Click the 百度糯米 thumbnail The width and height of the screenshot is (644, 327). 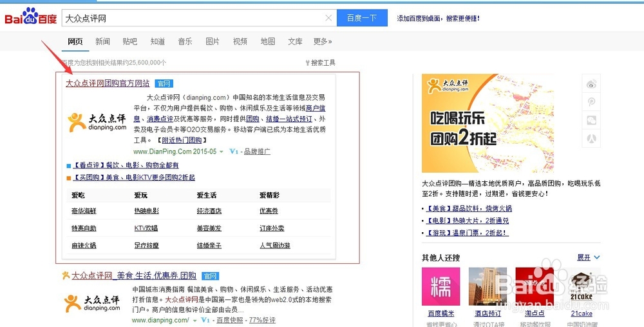click(441, 287)
